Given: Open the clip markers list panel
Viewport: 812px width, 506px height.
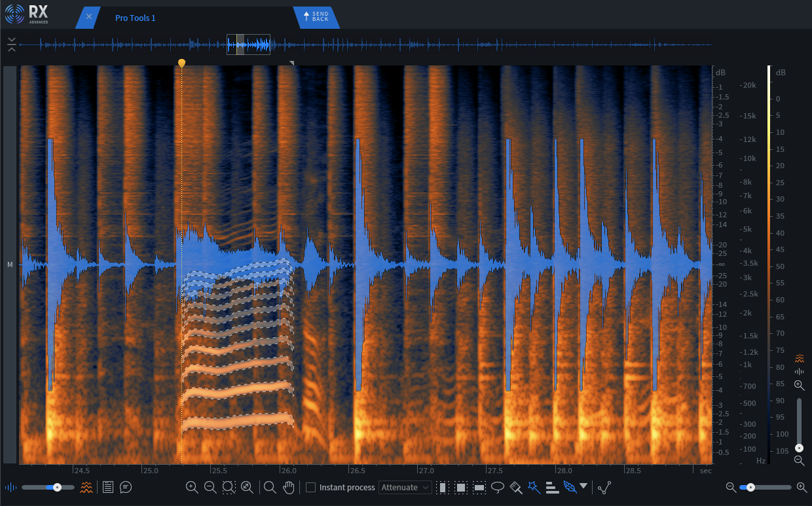Looking at the screenshot, I should (x=108, y=487).
